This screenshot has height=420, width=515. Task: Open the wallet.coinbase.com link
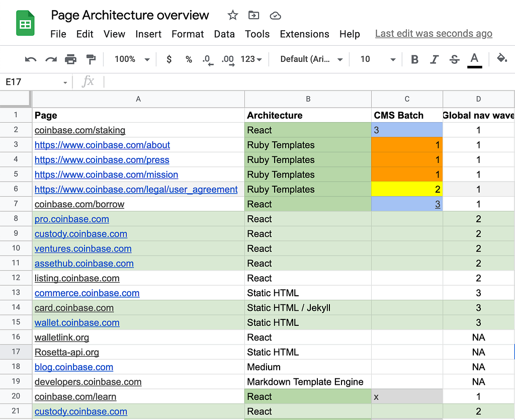(x=77, y=322)
